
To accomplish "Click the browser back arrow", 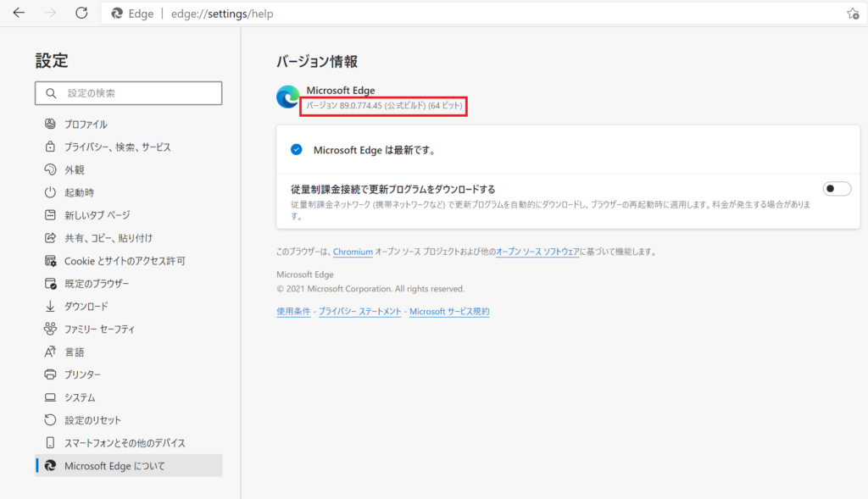I will pos(19,13).
